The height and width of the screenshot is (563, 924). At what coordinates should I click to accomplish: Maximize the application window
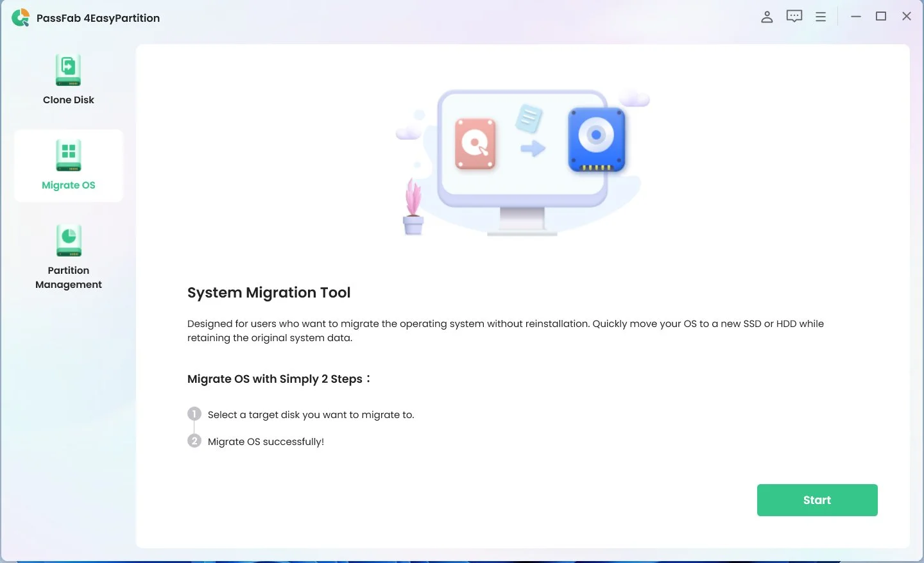(881, 16)
